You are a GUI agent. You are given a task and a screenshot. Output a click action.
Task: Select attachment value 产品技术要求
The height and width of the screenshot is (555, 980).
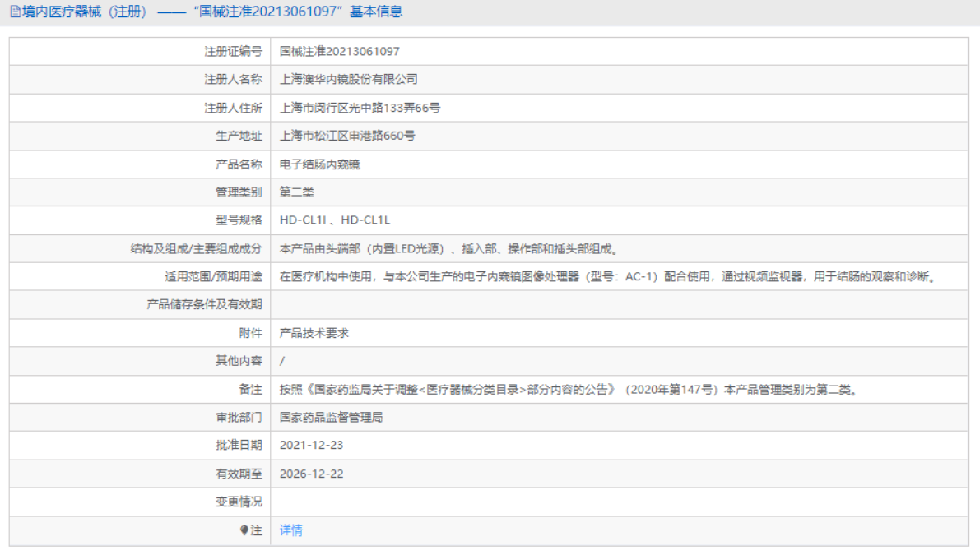(314, 333)
